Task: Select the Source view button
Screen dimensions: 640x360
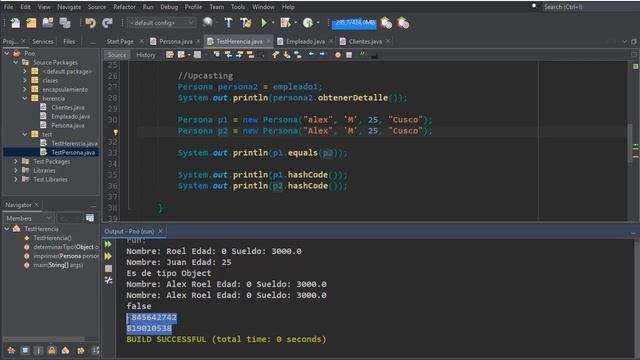Action: [117, 55]
